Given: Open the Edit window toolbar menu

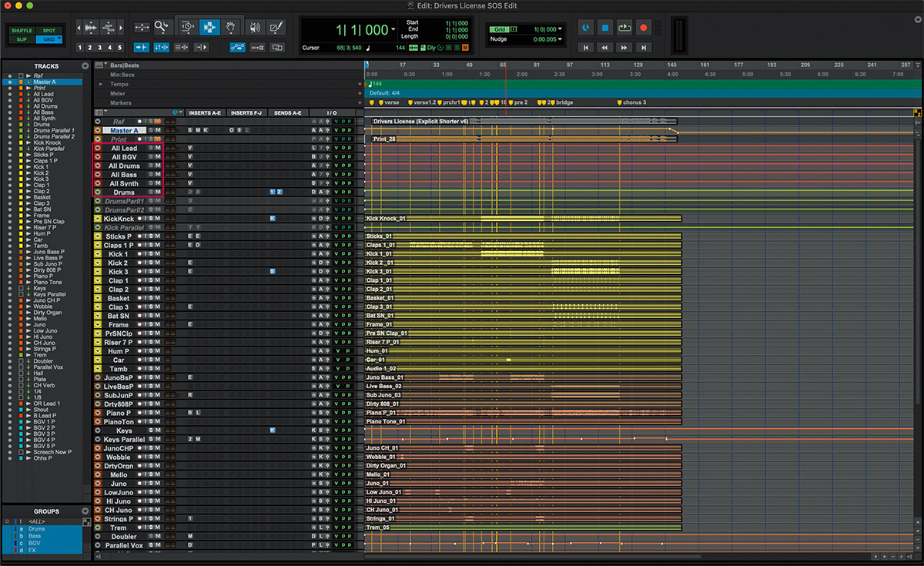Looking at the screenshot, I should click(918, 19).
